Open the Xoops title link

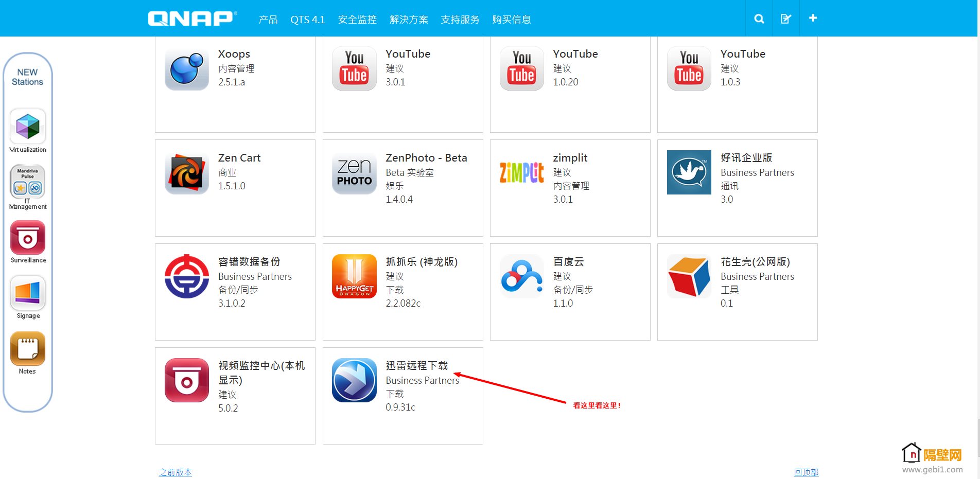click(x=234, y=54)
